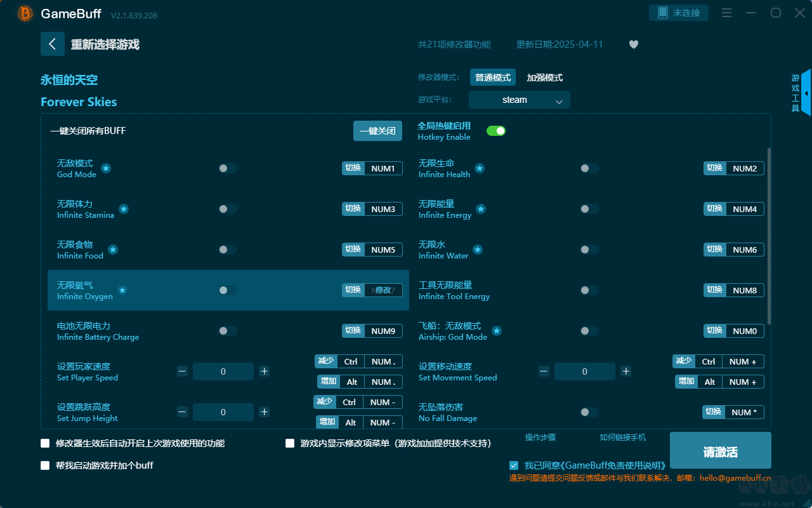Toggle Infinite Health on

589,168
